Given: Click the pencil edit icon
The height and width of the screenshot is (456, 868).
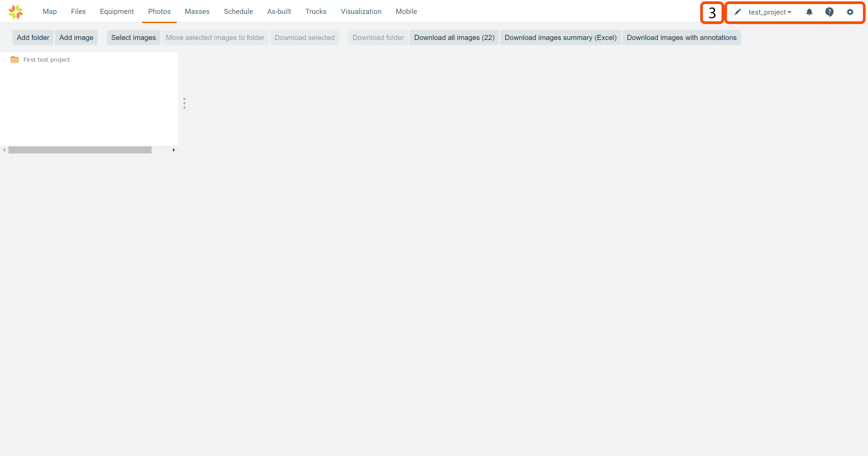Looking at the screenshot, I should (x=737, y=12).
